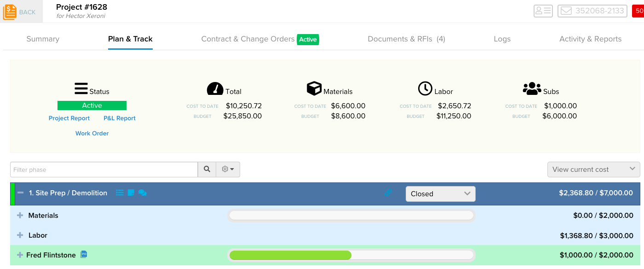The width and height of the screenshot is (644, 269).
Task: Open the chat bubbles icon on Site Prep phase
Action: coord(143,193)
